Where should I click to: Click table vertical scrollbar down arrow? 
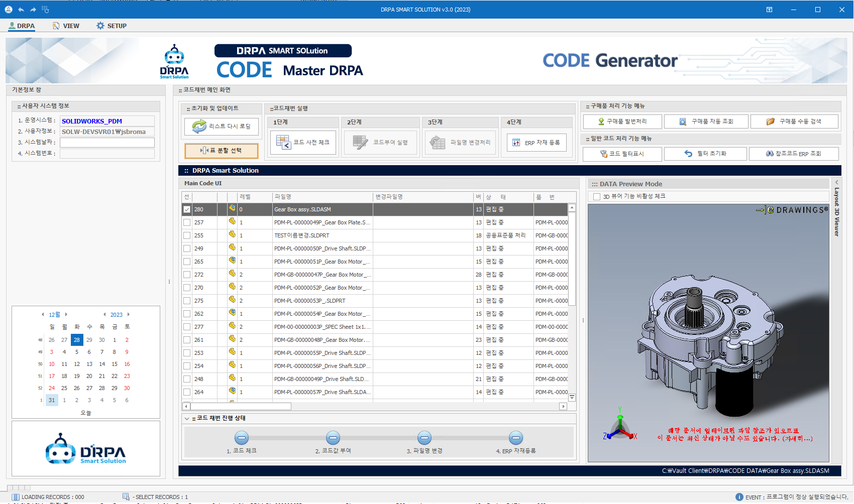[572, 397]
